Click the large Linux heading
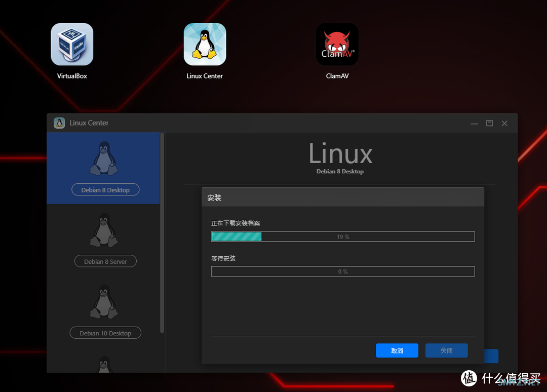 (341, 153)
